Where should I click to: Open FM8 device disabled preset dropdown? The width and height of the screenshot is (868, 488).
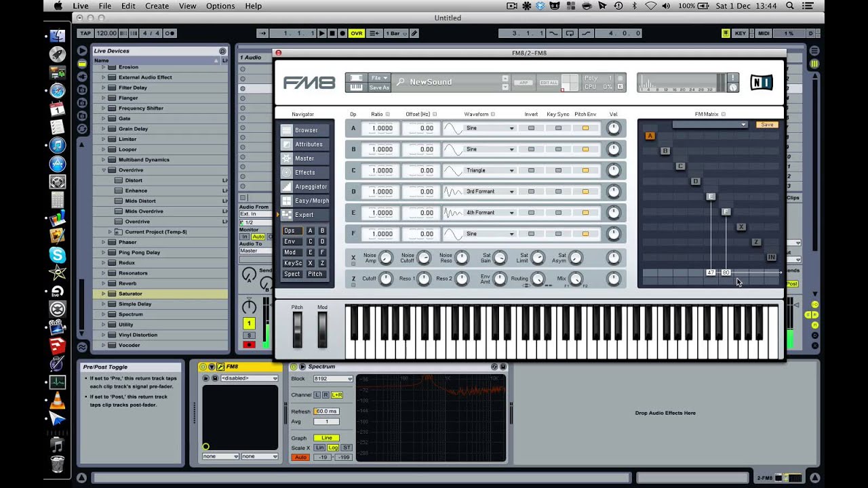(250, 378)
